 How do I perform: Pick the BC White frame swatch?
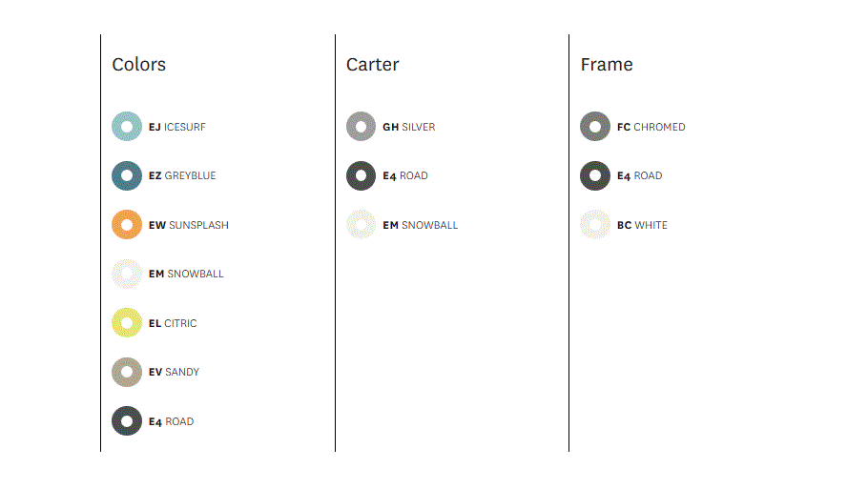click(x=595, y=225)
